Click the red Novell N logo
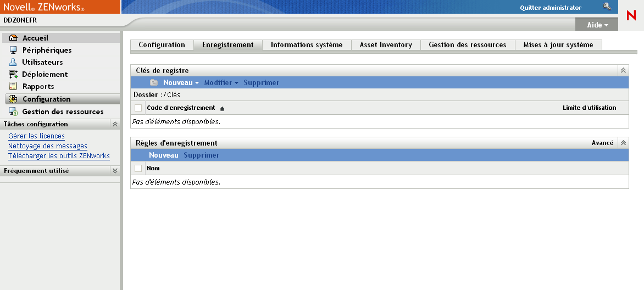 click(631, 15)
